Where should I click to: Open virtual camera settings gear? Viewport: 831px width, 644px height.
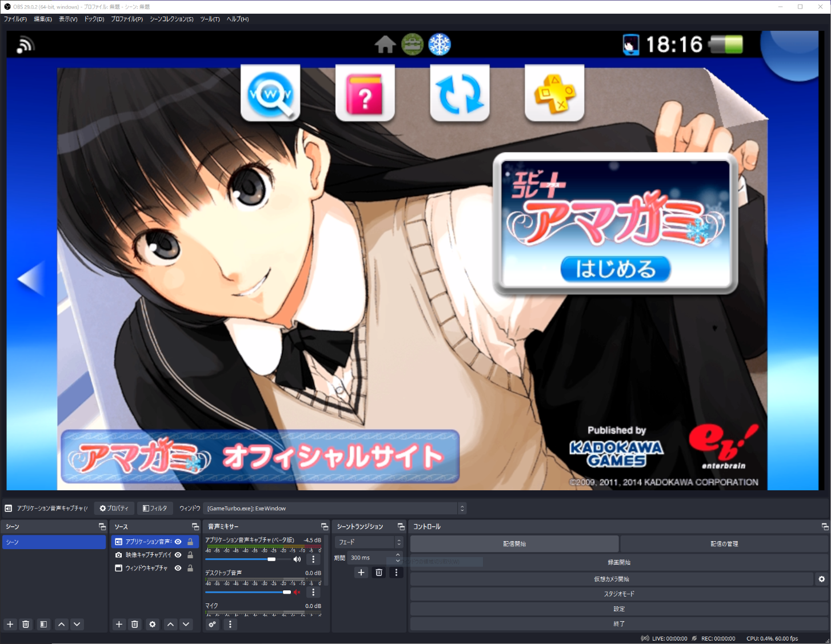point(821,579)
